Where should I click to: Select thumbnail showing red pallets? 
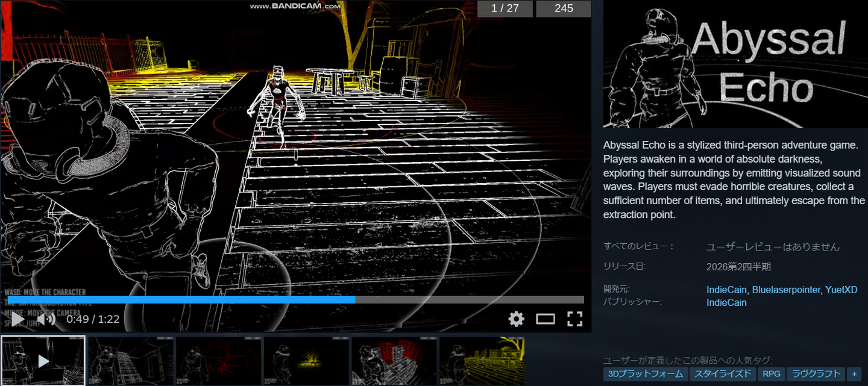[x=394, y=361]
